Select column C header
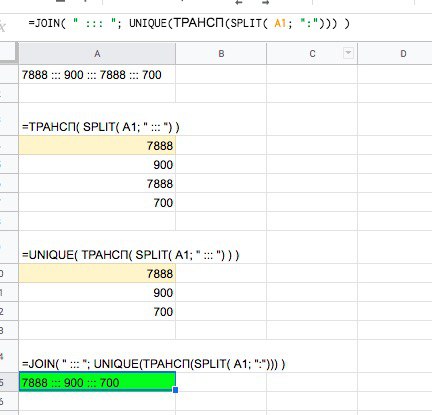The width and height of the screenshot is (432, 415). (x=312, y=54)
